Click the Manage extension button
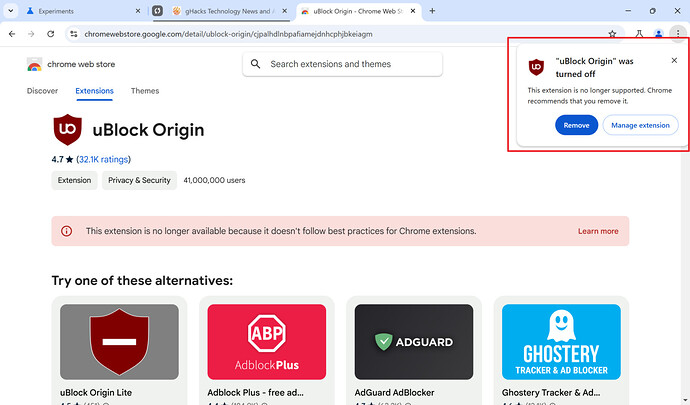Image resolution: width=690 pixels, height=405 pixels. [640, 125]
